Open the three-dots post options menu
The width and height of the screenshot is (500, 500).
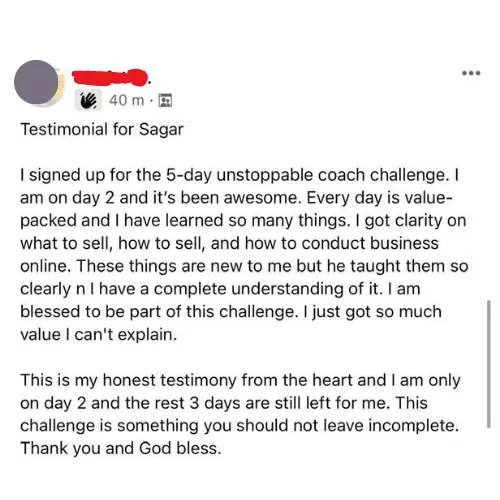471,73
